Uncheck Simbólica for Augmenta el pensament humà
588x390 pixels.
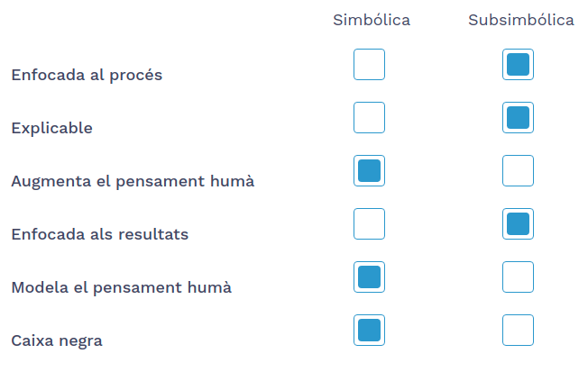pyautogui.click(x=369, y=171)
